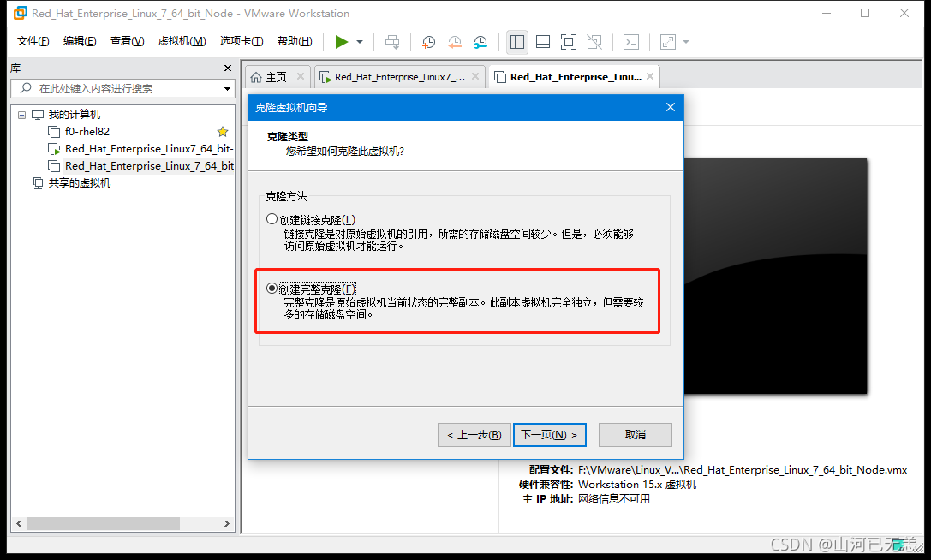
Task: Select Red_Hat_Enterprise_Linux_7_64_bit VM in tree
Action: tap(149, 166)
